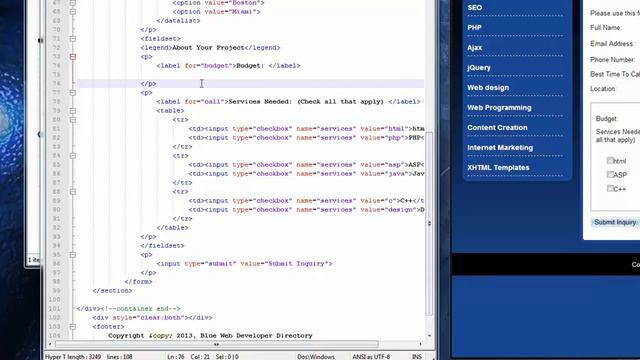Tick the html checkbox in the web form

(x=610, y=160)
